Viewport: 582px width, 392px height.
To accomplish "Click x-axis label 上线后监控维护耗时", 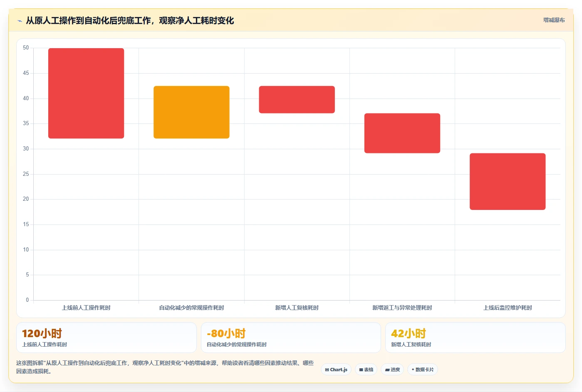I will 508,308.
